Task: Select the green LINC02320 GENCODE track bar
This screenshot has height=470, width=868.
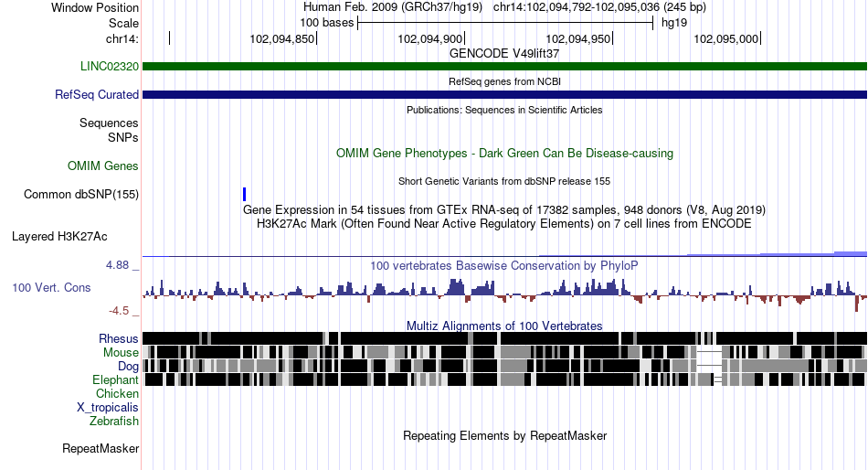Action: (505, 67)
